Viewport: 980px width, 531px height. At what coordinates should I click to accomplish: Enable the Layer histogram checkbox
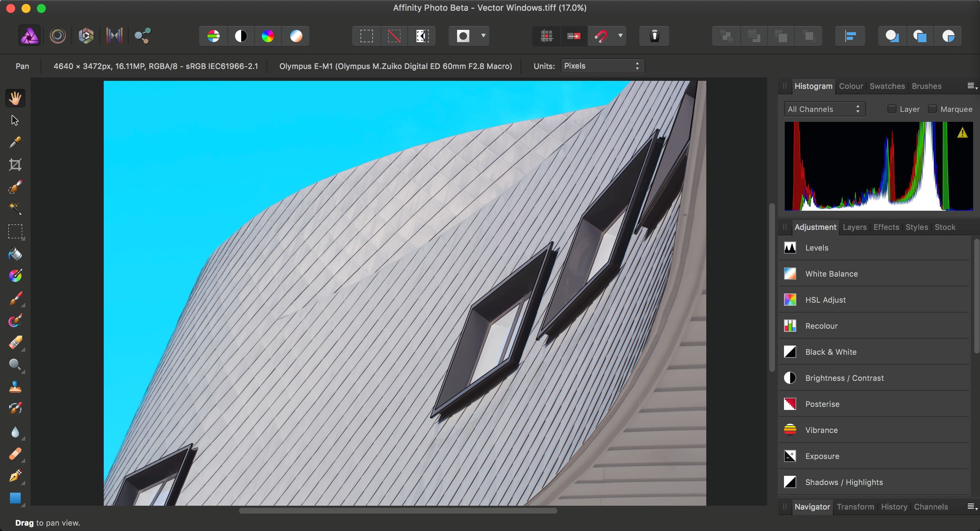[x=892, y=109]
